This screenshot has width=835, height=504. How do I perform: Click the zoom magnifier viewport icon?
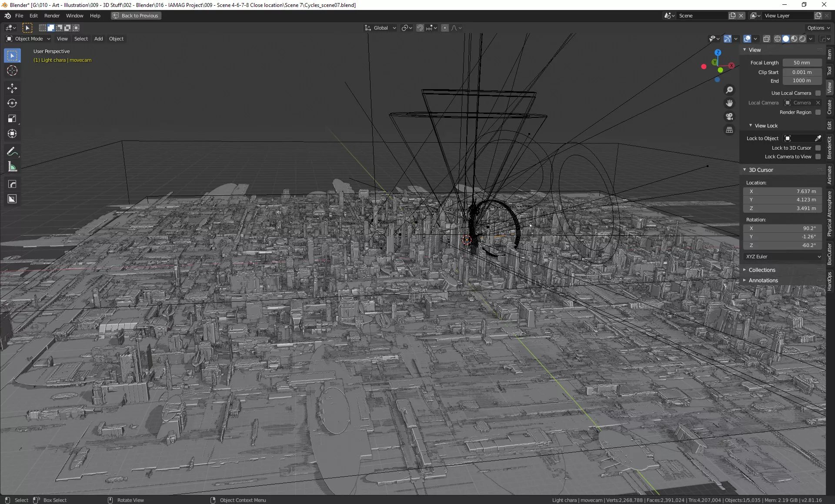(x=729, y=90)
